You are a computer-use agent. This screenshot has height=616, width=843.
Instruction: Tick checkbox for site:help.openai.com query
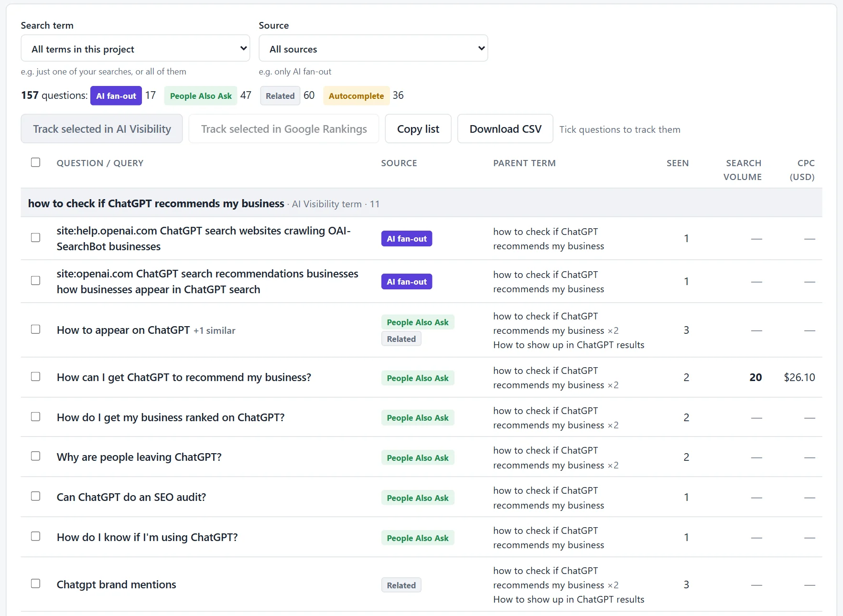(35, 237)
